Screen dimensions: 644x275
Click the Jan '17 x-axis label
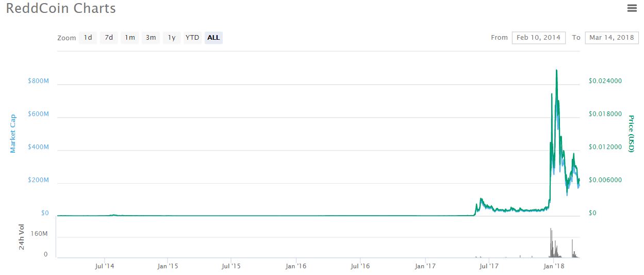pyautogui.click(x=425, y=266)
